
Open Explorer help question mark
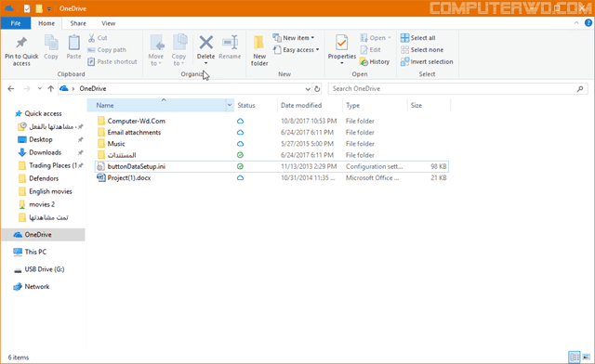(x=588, y=23)
